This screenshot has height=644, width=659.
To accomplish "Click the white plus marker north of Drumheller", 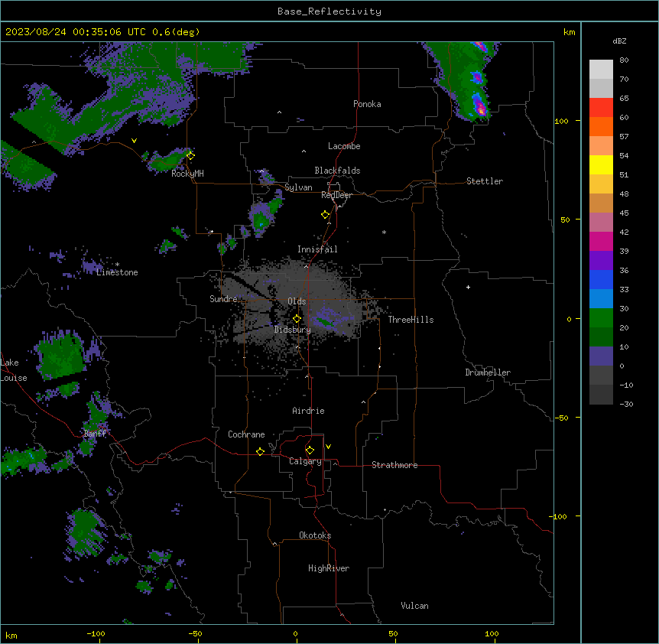I will point(468,287).
